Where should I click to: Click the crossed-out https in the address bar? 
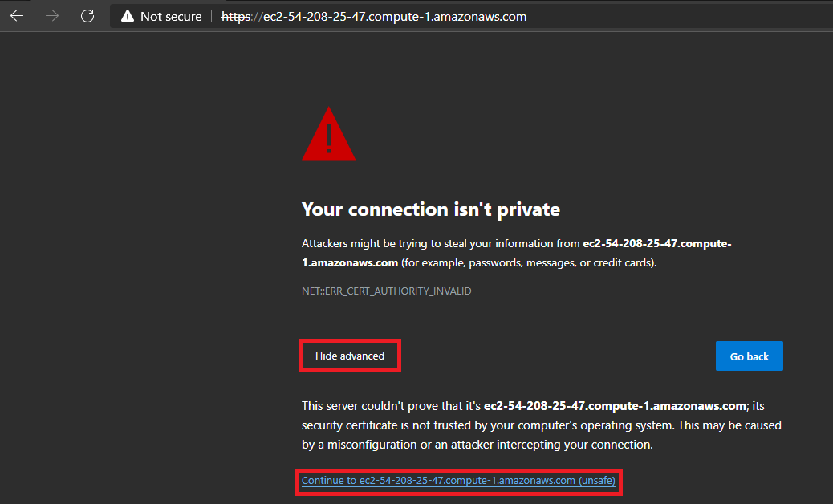coord(236,16)
